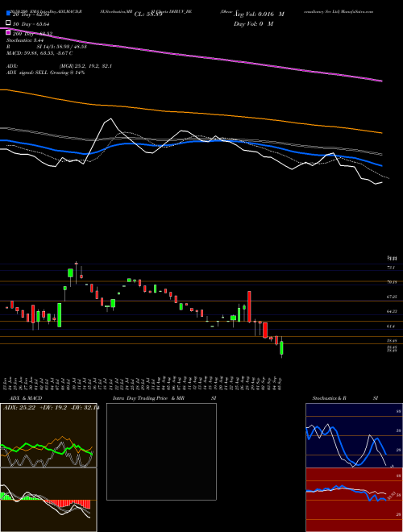Screen dimensions: 403x532
Task: Open the empty Intra Day Trading Price chart box
Action: (x=161, y=451)
